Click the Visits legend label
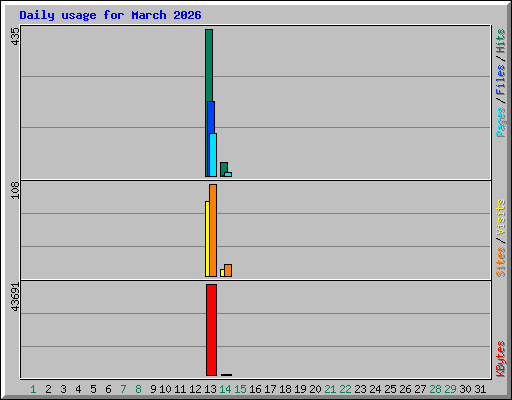Image resolution: width=512 pixels, height=400 pixels. tap(501, 217)
